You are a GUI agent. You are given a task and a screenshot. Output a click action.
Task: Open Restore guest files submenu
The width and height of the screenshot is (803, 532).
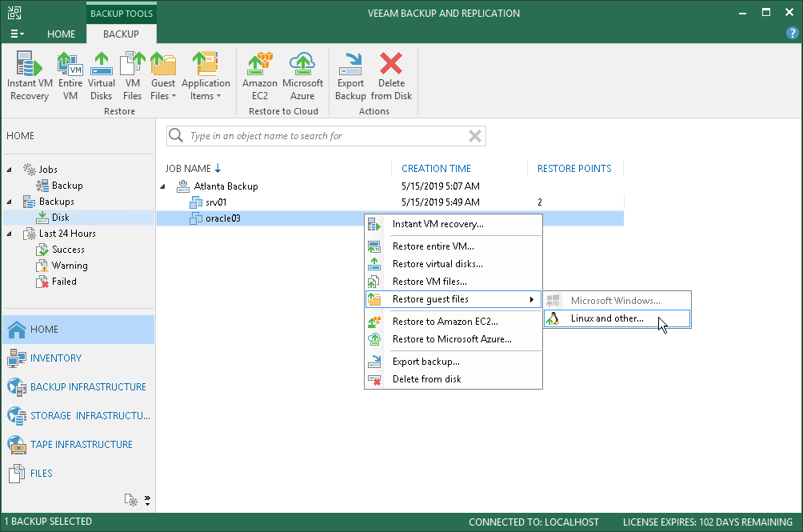click(x=453, y=299)
